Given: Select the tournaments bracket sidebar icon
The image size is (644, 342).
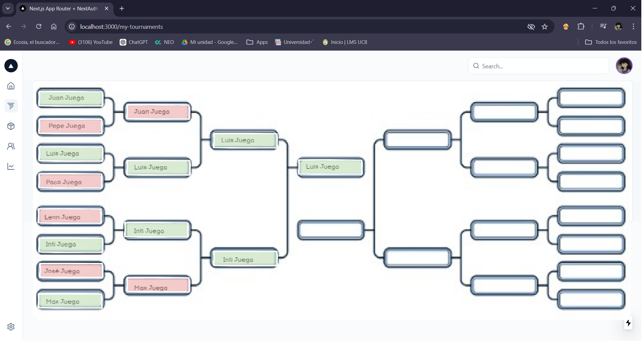Looking at the screenshot, I should tap(11, 106).
